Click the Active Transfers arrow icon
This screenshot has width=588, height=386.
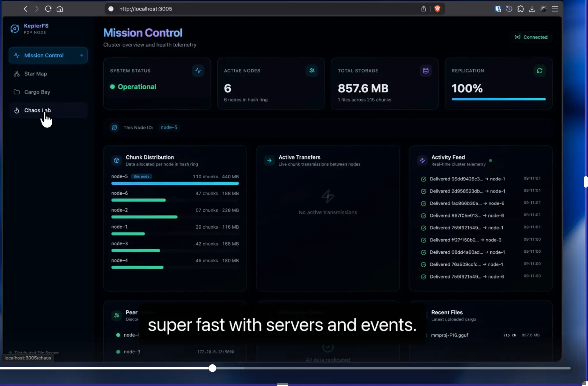tap(269, 160)
